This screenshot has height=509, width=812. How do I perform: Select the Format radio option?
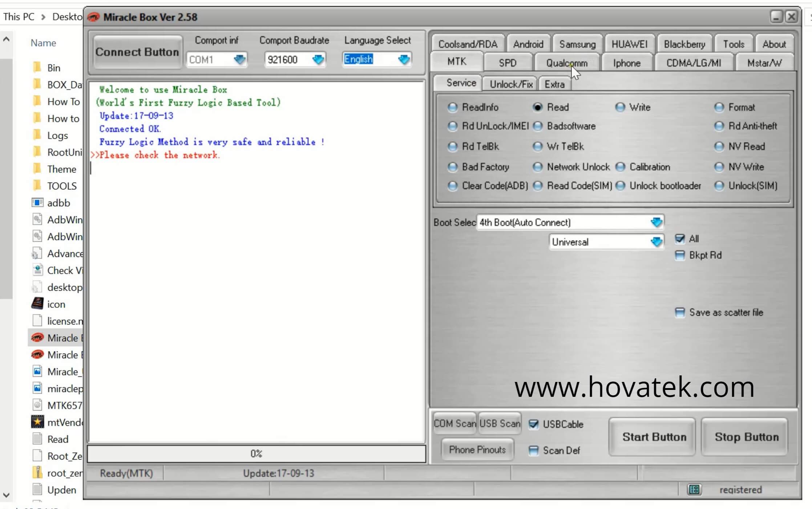[719, 107]
